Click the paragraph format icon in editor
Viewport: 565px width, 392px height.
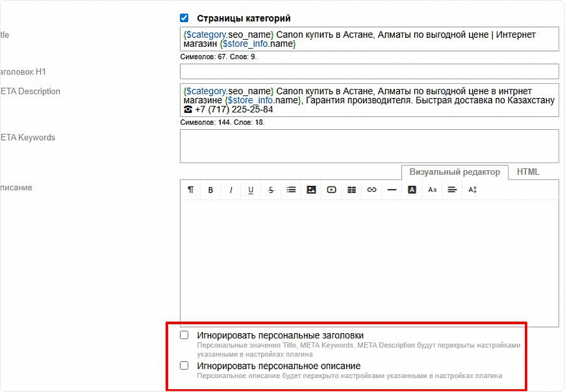190,190
